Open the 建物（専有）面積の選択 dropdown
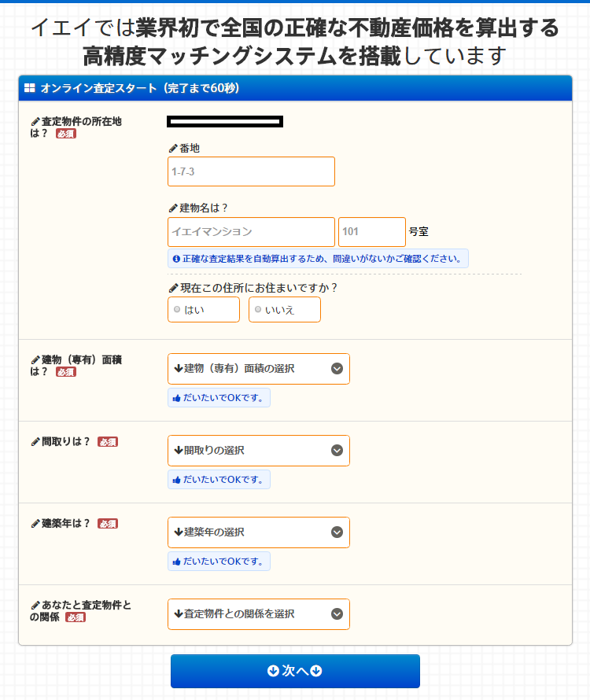This screenshot has width=590, height=700. [x=258, y=368]
